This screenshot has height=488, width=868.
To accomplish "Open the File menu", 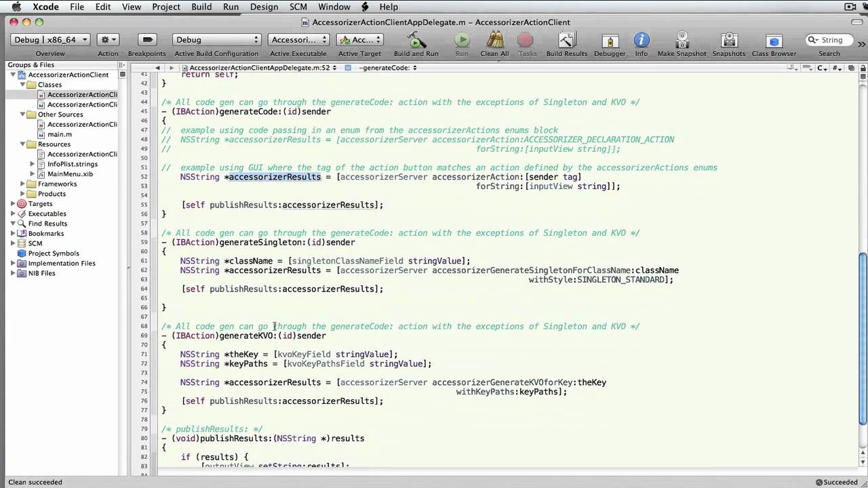I will 77,7.
